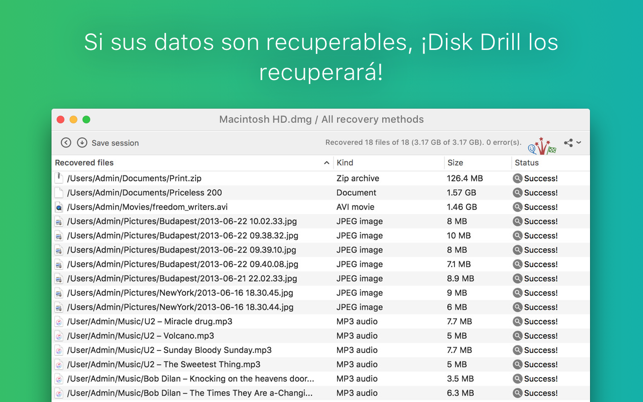Click magnifier icon in NewYork 18.30.45.jpg row
643x402 pixels.
click(x=518, y=293)
